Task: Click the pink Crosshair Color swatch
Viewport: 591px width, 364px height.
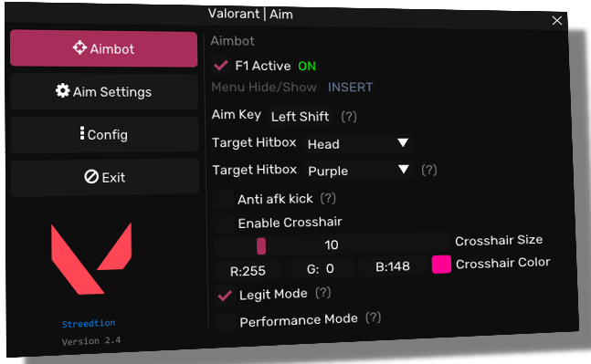Action: [x=441, y=264]
